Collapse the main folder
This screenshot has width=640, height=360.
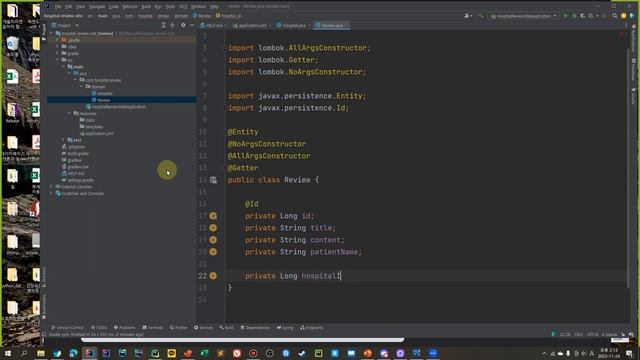click(64, 67)
